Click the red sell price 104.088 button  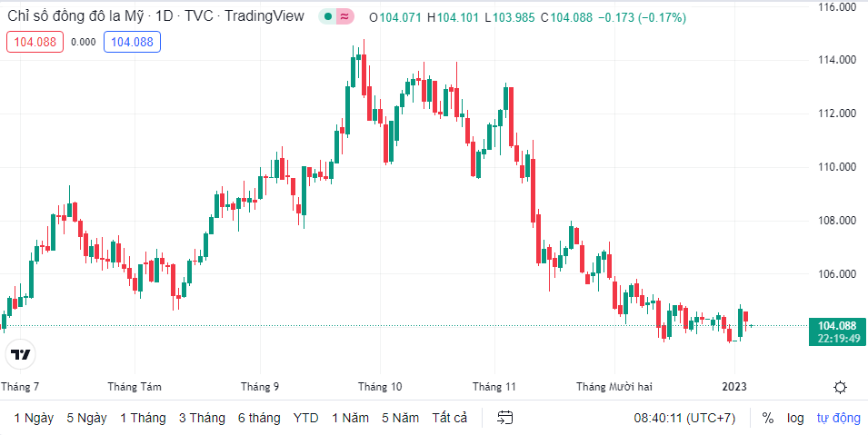click(x=35, y=41)
